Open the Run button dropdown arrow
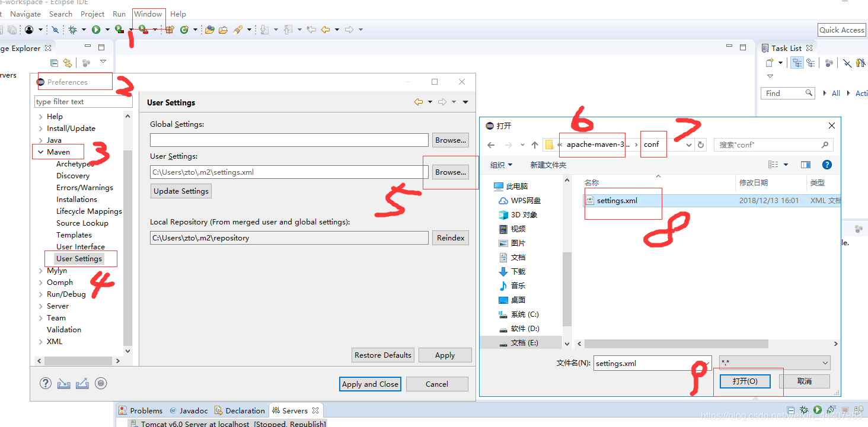Image resolution: width=868 pixels, height=427 pixels. pyautogui.click(x=107, y=30)
